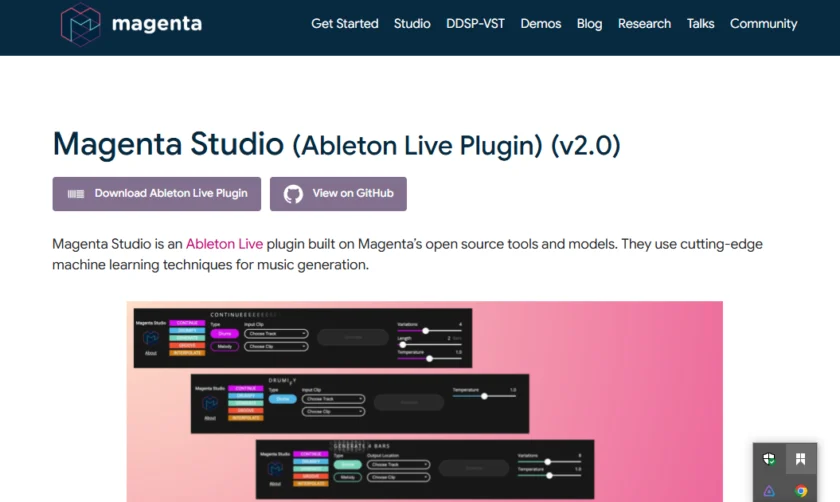Toggle Drums type in the Continue panel
The image size is (840, 502).
click(x=224, y=334)
